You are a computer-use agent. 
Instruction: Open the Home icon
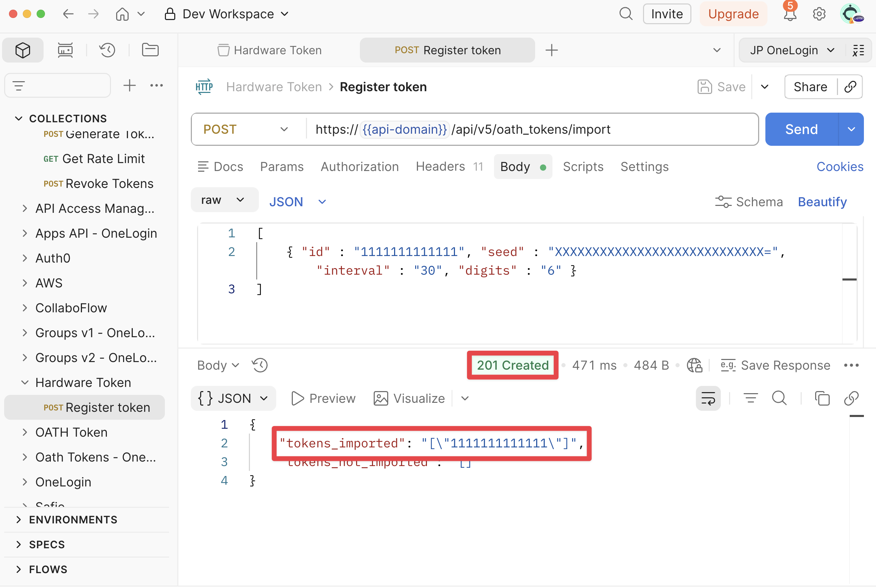(122, 14)
